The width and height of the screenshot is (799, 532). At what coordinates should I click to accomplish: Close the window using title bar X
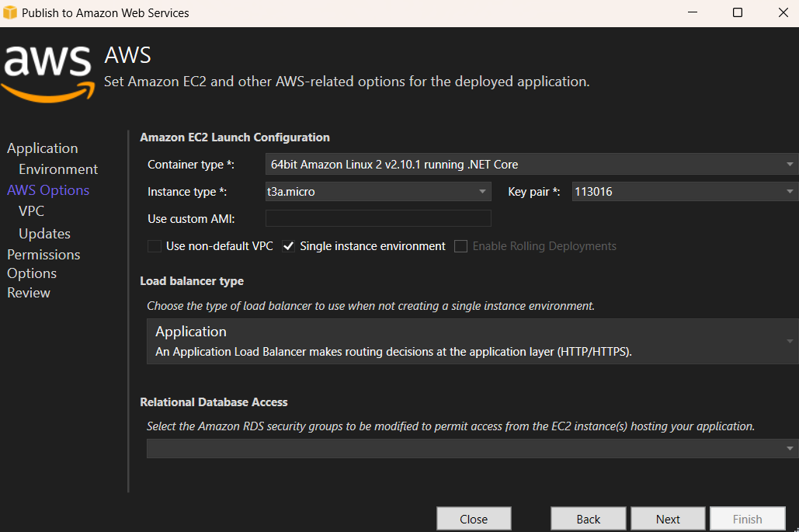(783, 12)
